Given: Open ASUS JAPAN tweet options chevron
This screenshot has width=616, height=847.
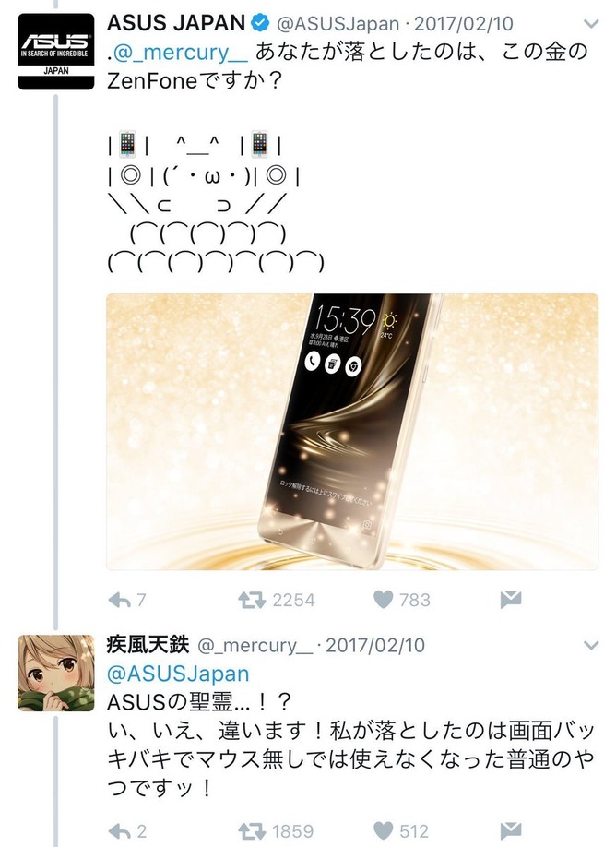Looking at the screenshot, I should 592,24.
